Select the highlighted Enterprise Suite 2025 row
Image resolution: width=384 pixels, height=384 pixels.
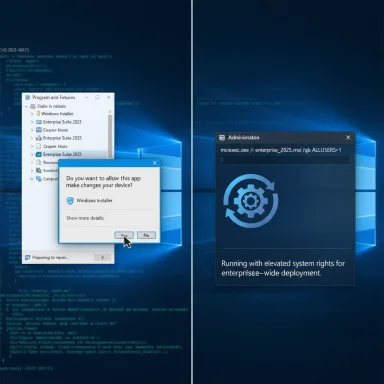coord(62,154)
